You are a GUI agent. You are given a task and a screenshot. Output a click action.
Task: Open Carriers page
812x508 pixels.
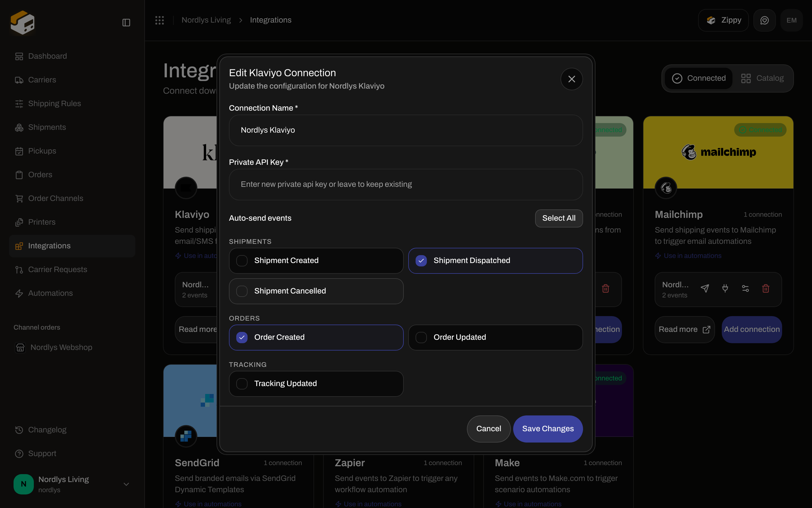[72, 80]
